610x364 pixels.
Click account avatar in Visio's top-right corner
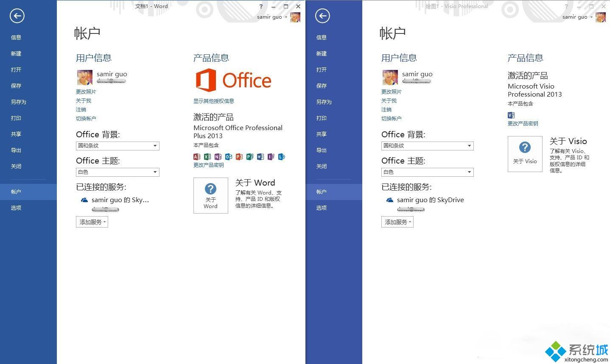click(601, 17)
